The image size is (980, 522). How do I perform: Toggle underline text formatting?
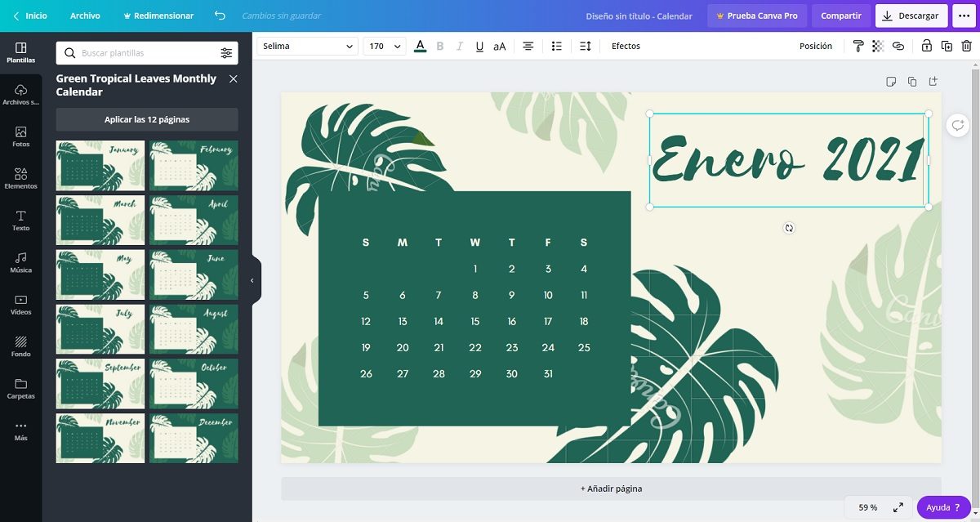click(x=479, y=46)
